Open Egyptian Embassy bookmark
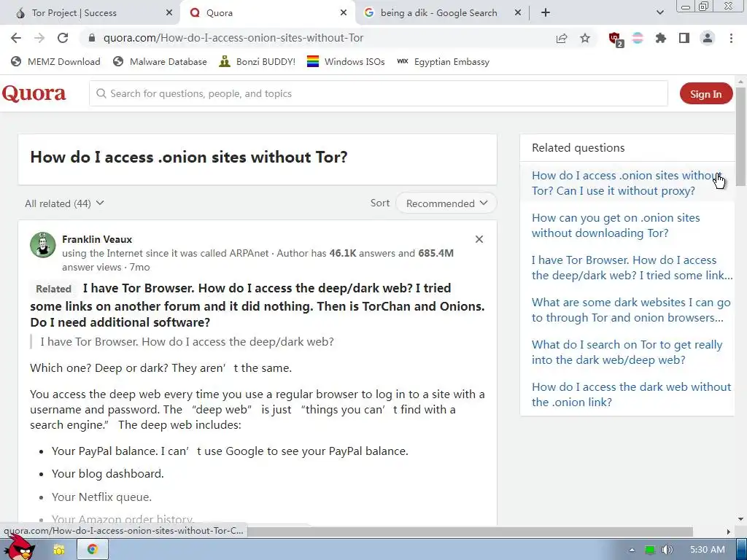The width and height of the screenshot is (747, 560). [x=443, y=62]
